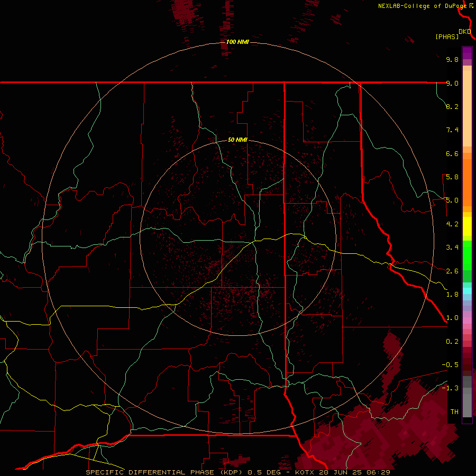Screen dimensions: 476x476
Task: Select the 7.4 scale value label
Action: tap(452, 130)
